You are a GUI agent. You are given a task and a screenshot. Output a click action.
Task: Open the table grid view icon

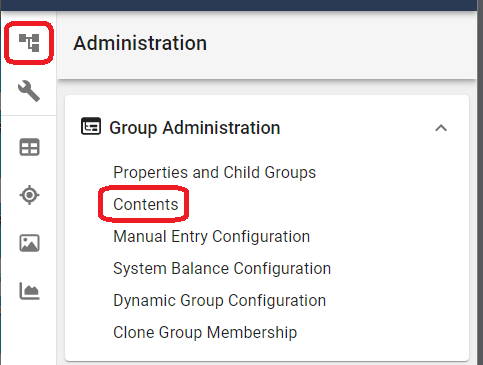[29, 147]
